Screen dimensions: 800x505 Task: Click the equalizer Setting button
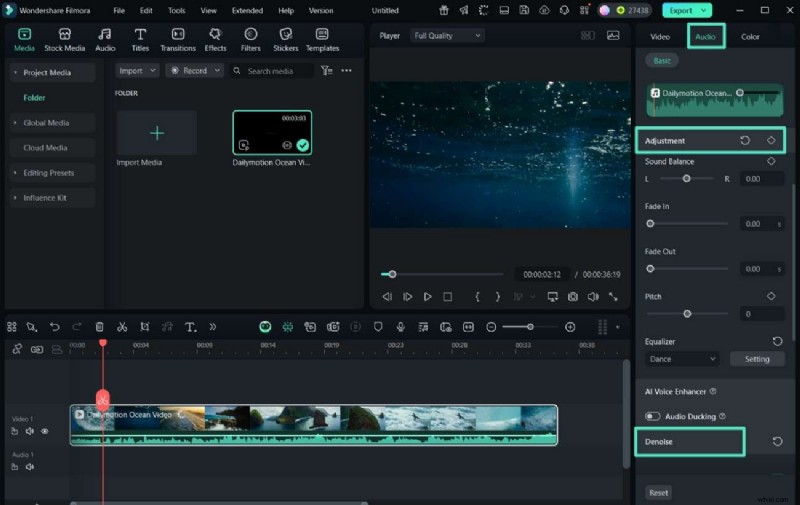pyautogui.click(x=757, y=359)
